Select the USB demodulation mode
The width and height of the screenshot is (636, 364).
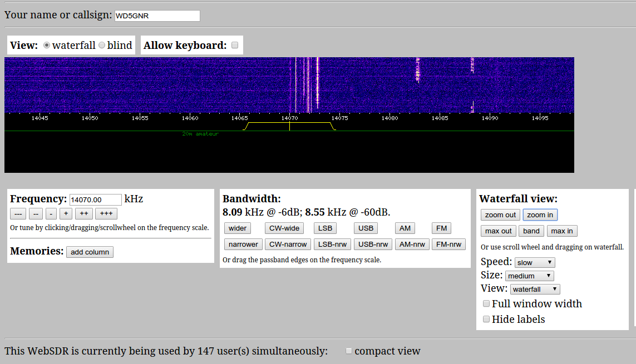point(366,228)
